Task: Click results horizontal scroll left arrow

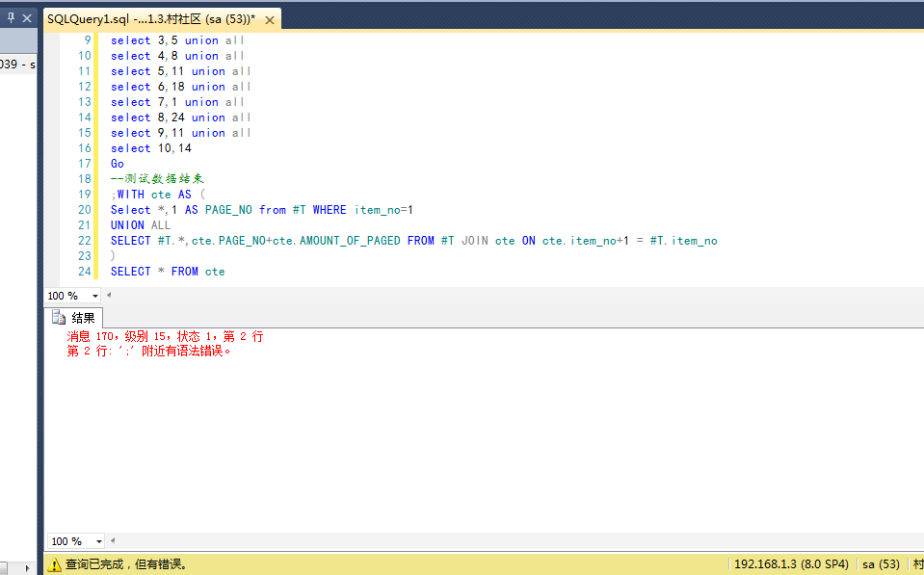Action: [113, 540]
